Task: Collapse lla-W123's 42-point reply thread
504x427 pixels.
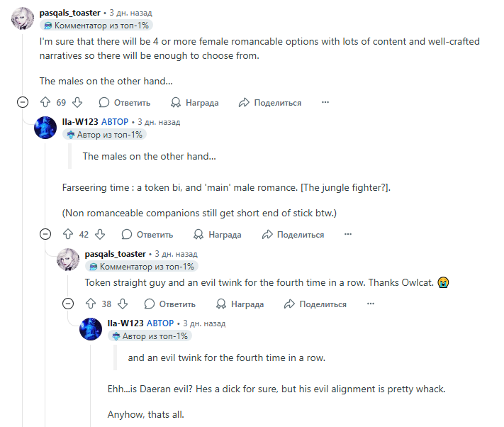Action: (45, 235)
